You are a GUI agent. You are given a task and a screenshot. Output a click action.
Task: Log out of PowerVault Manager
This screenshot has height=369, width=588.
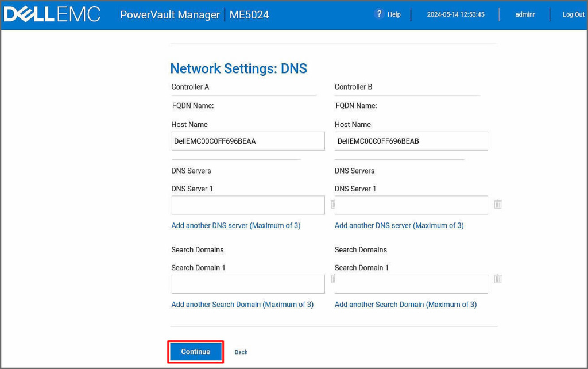point(573,14)
